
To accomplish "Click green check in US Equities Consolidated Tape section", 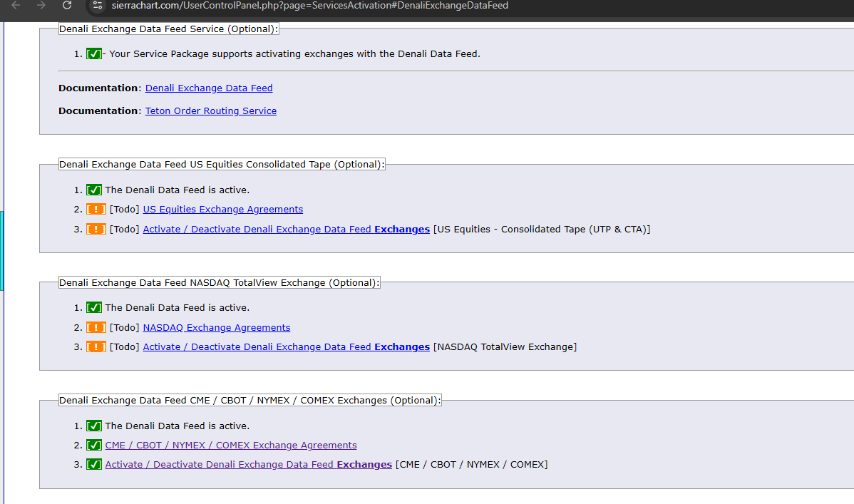I will 93,190.
